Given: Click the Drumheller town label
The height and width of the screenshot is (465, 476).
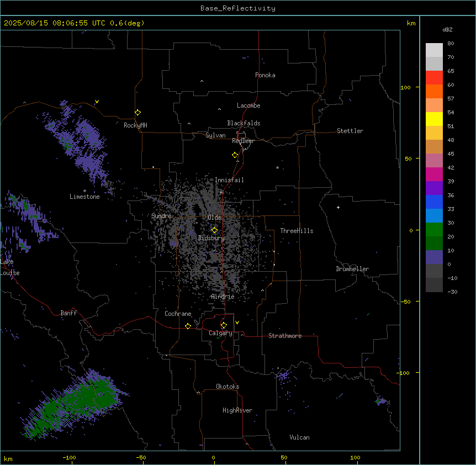Looking at the screenshot, I should (352, 269).
